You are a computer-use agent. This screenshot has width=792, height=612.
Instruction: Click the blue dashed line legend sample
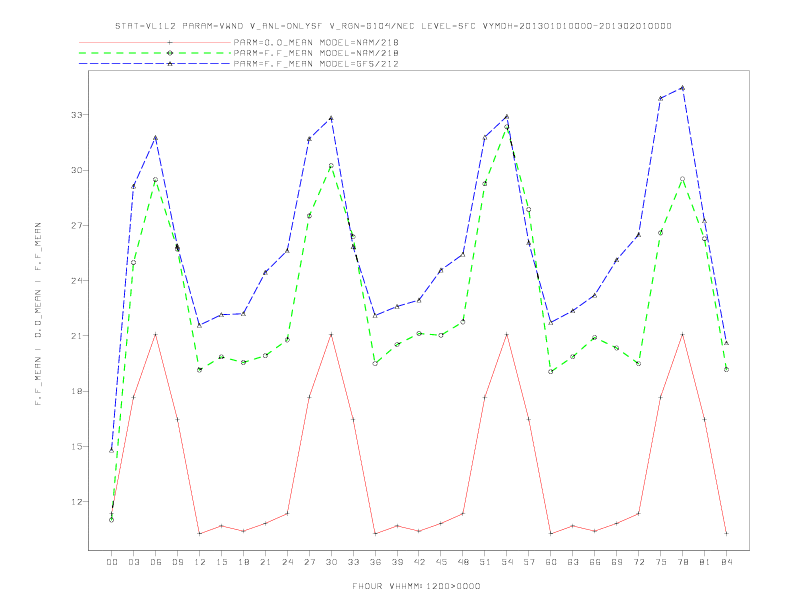[155, 64]
